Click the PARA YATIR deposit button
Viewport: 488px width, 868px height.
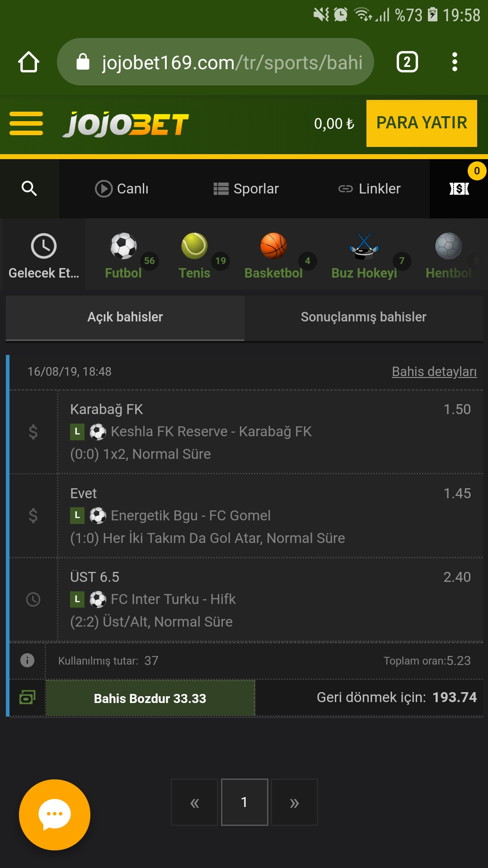[x=422, y=123]
